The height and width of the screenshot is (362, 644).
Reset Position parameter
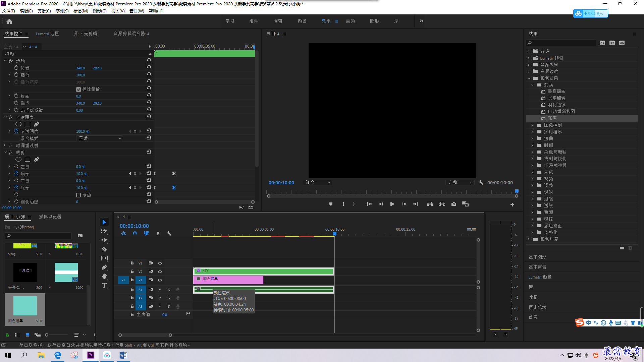(x=149, y=67)
